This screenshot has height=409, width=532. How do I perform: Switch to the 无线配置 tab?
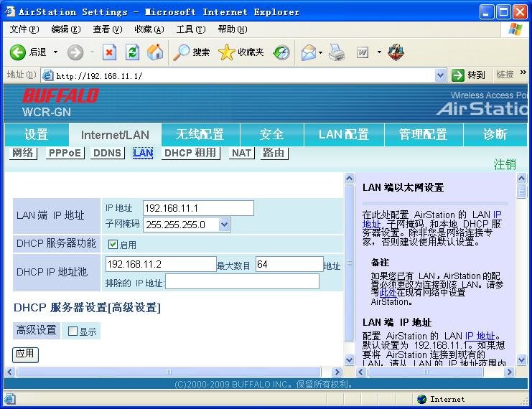tap(200, 135)
